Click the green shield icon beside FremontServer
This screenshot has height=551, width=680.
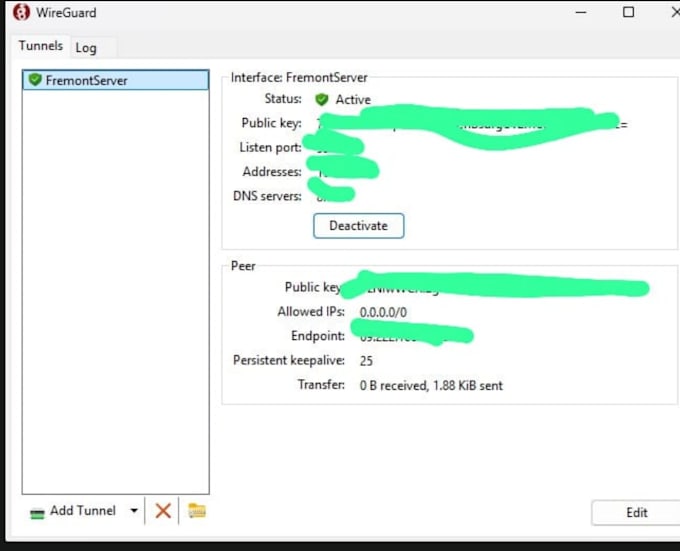35,80
